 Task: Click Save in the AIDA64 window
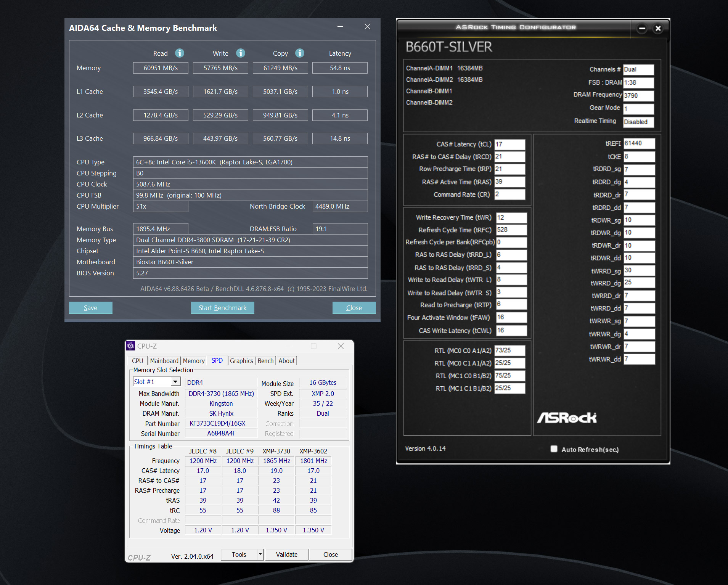coord(91,308)
